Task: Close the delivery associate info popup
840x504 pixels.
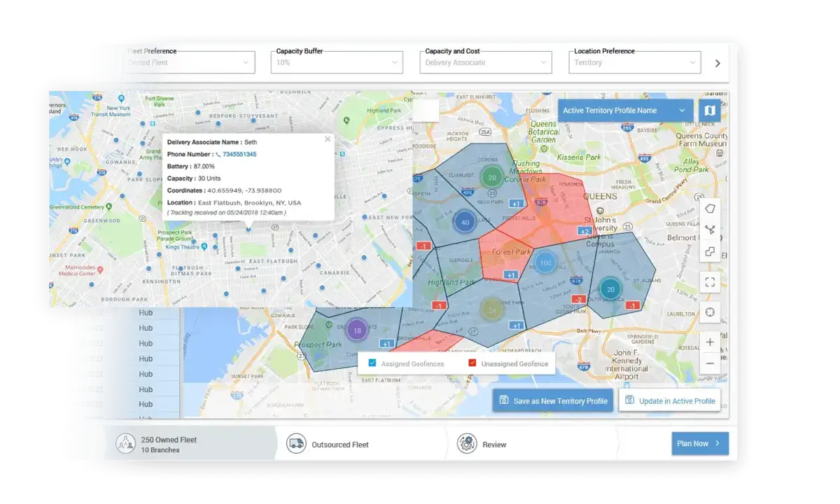Action: pos(327,139)
